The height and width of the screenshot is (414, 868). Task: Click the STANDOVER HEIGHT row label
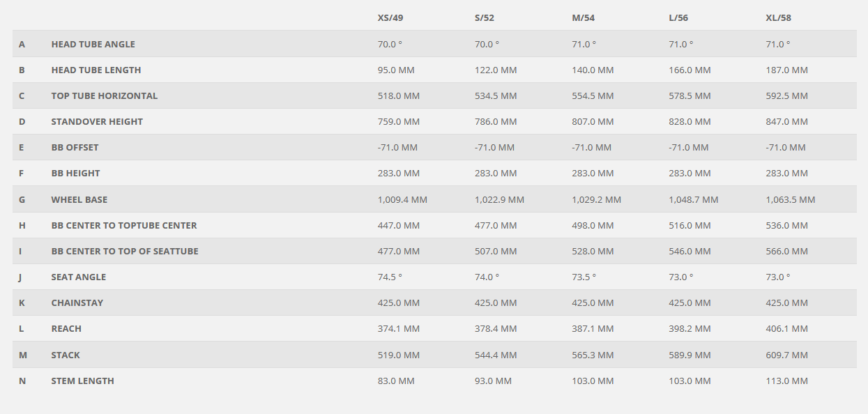click(x=97, y=121)
